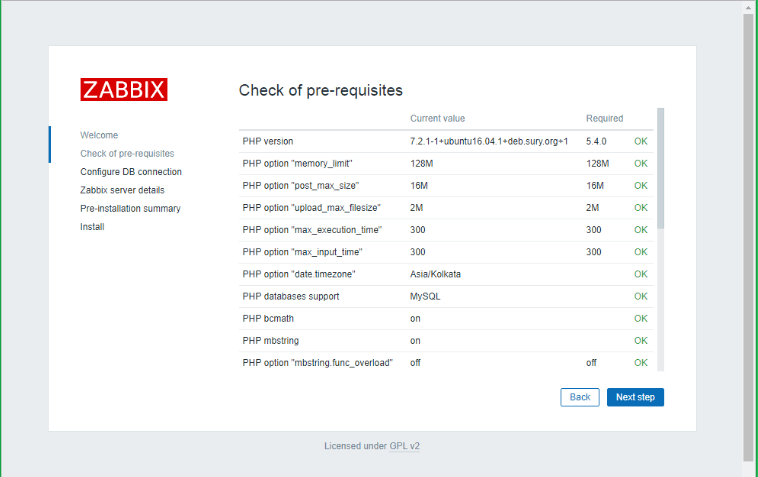Click the PHP databases support row
This screenshot has height=477, width=758.
pyautogui.click(x=446, y=296)
